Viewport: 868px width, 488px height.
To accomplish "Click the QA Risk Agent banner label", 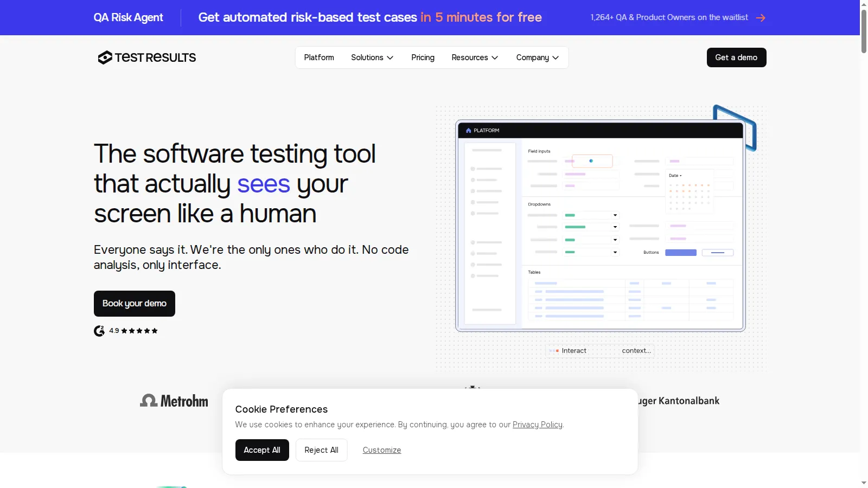I will pyautogui.click(x=128, y=17).
